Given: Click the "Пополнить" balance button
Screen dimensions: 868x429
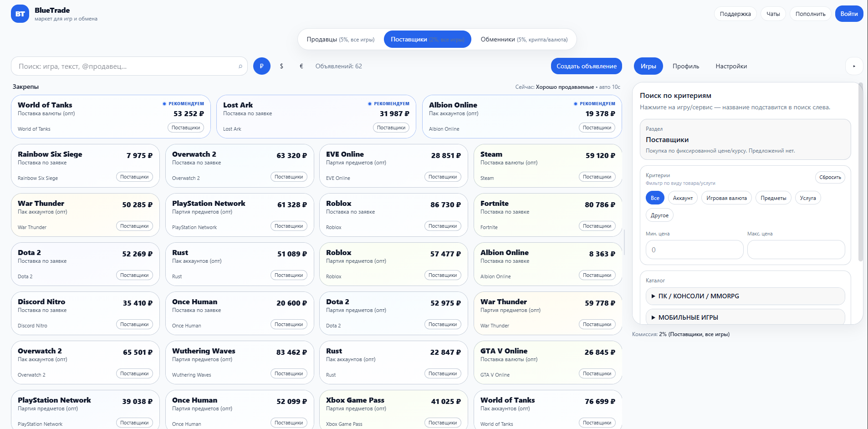Looking at the screenshot, I should pyautogui.click(x=811, y=14).
